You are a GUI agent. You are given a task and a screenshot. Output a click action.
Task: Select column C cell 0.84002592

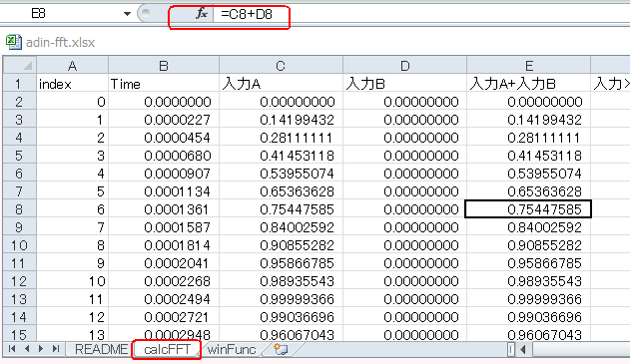(x=281, y=227)
